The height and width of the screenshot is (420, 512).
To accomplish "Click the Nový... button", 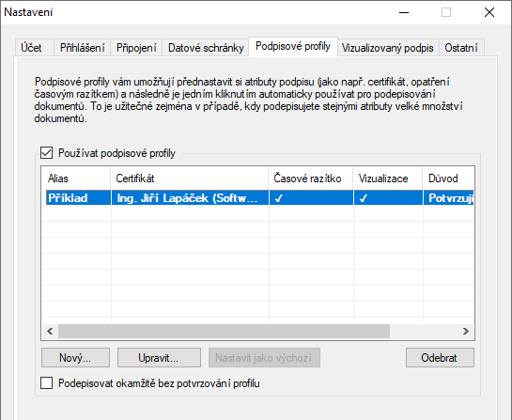I will click(x=75, y=358).
